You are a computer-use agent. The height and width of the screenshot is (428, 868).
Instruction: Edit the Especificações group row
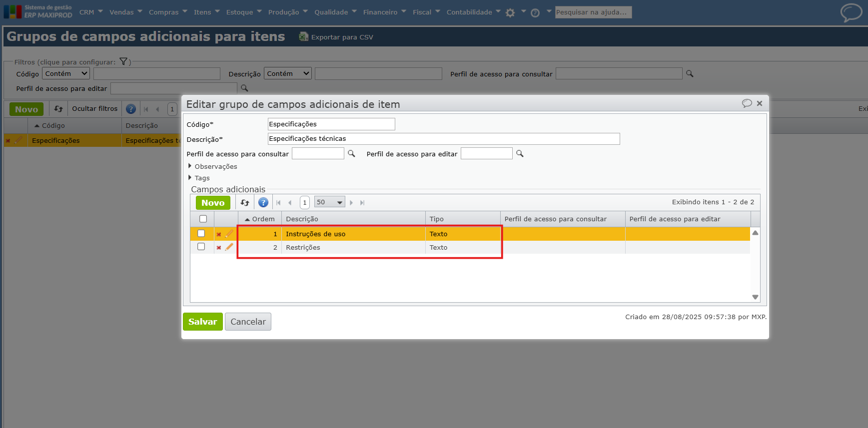(x=18, y=140)
